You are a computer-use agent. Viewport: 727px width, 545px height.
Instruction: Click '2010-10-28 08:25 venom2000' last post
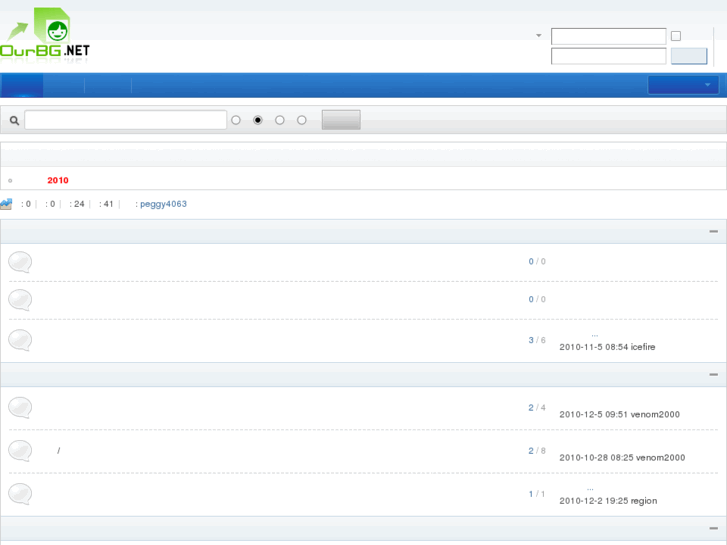click(622, 458)
